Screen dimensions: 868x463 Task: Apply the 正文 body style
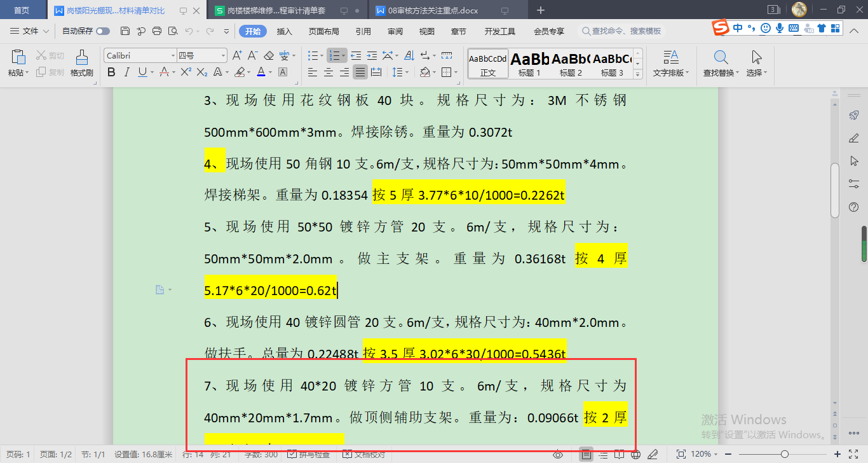488,64
